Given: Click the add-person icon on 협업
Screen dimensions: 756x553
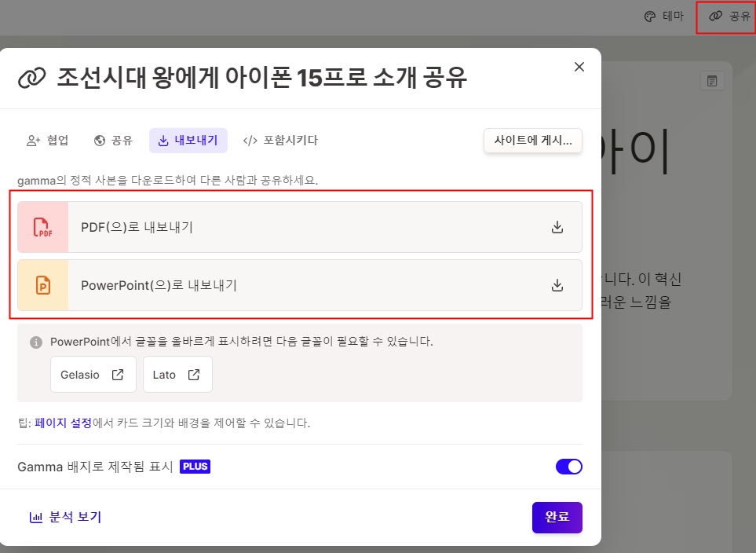Looking at the screenshot, I should click(x=33, y=141).
